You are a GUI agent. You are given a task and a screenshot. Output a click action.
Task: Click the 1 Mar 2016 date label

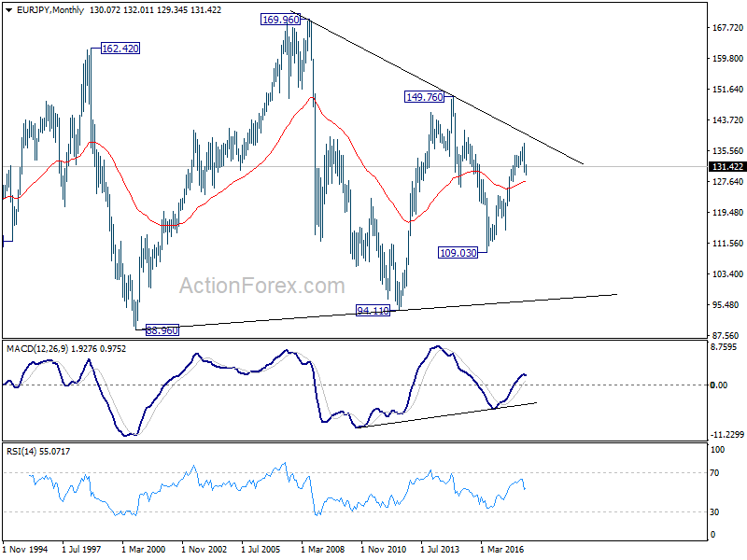tap(501, 549)
